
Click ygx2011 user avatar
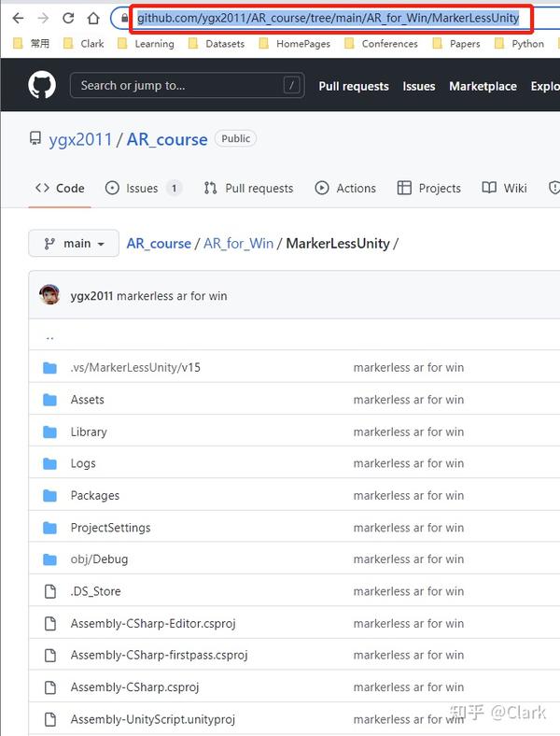(49, 295)
